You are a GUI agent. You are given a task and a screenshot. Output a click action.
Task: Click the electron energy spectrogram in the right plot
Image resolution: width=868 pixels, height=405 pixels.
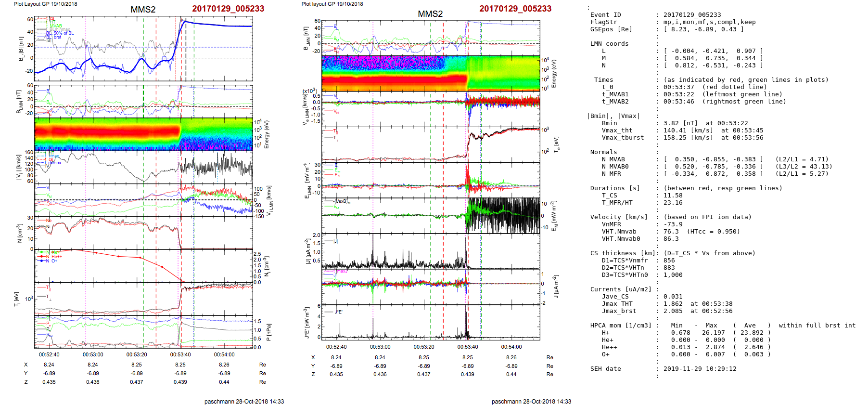(x=431, y=73)
